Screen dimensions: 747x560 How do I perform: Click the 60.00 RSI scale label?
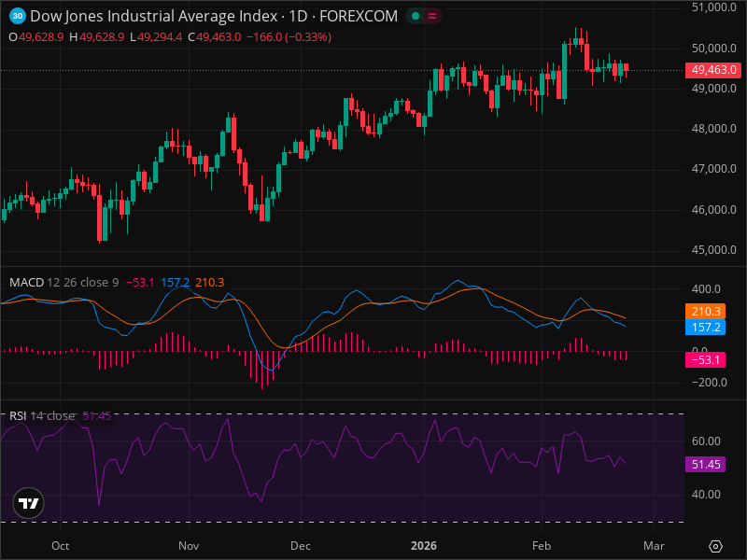[706, 441]
